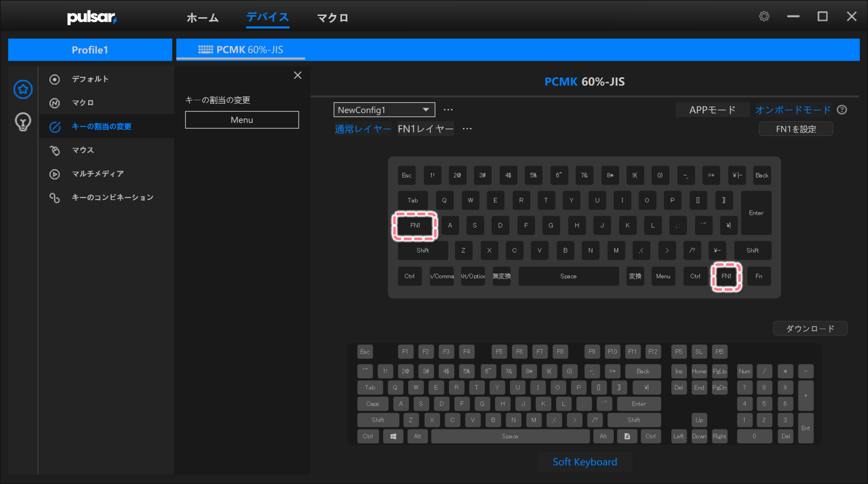Image resolution: width=868 pixels, height=484 pixels.
Task: Select the 無変換 key on PCMK layout
Action: point(501,276)
